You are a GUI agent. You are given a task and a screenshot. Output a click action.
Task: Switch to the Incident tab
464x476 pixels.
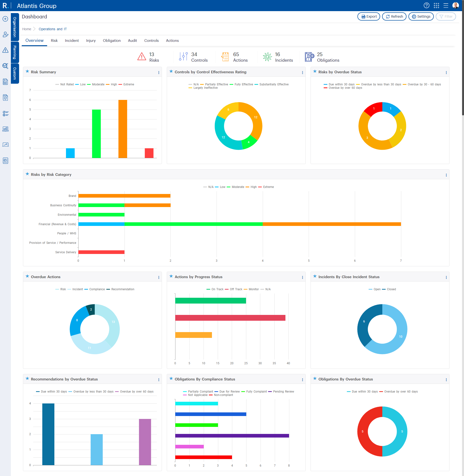coord(72,40)
